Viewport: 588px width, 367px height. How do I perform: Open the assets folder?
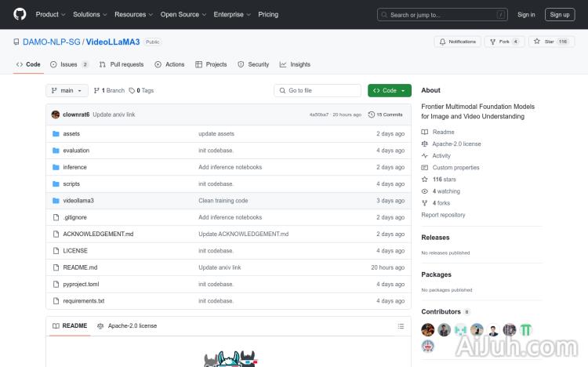[x=71, y=134]
